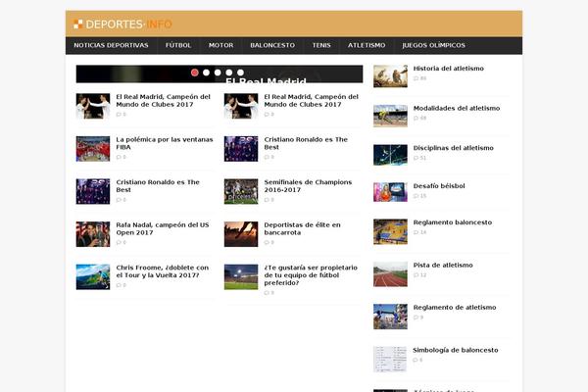Viewport: 588px width, 392px height.
Task: Open Modalidades del atletismo link
Action: (457, 108)
